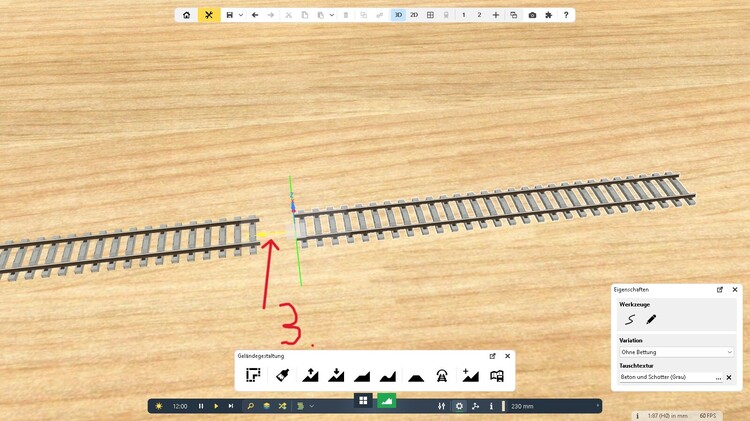Click the 12:00 simulation time
Screen dimensions: 750x421
click(180, 406)
